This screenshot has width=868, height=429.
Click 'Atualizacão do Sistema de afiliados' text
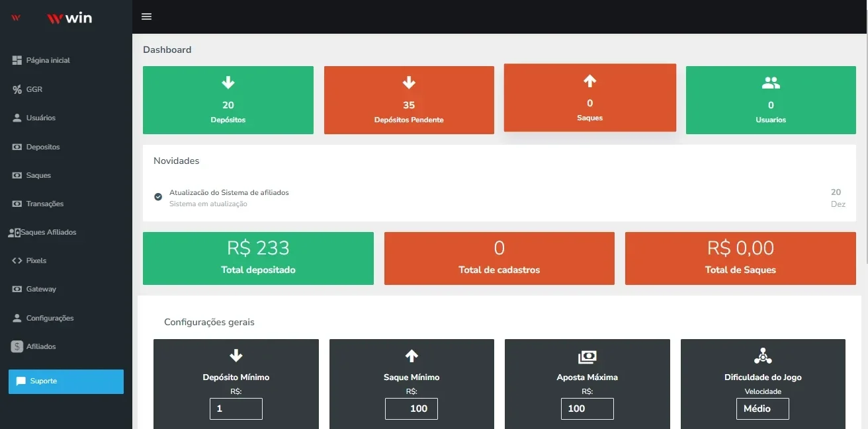229,192
